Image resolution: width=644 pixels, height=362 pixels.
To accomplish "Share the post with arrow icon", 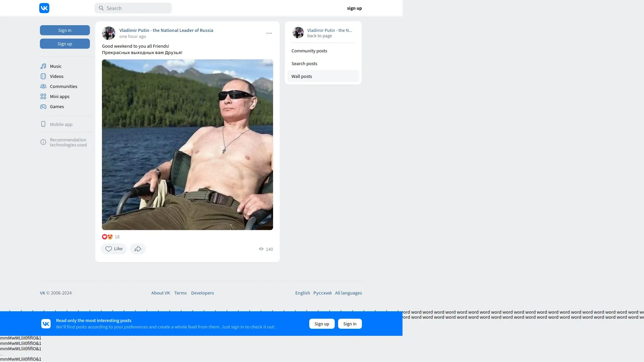I will click(x=138, y=249).
